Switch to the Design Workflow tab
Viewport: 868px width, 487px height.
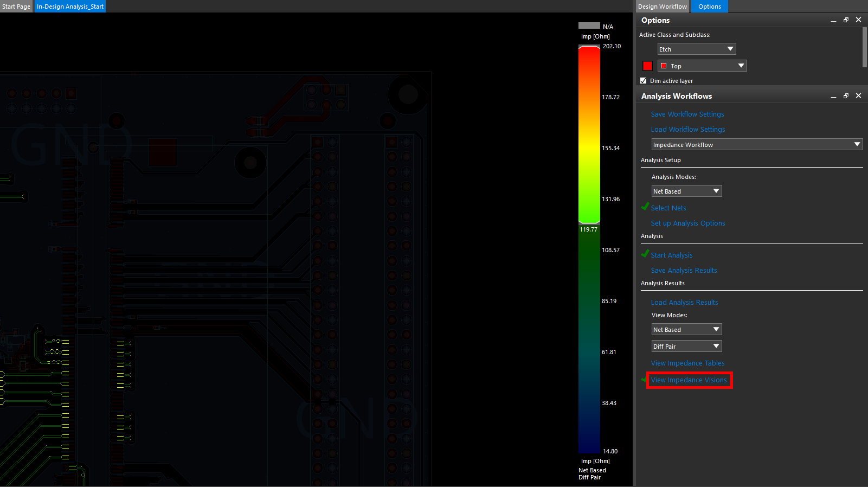(662, 7)
